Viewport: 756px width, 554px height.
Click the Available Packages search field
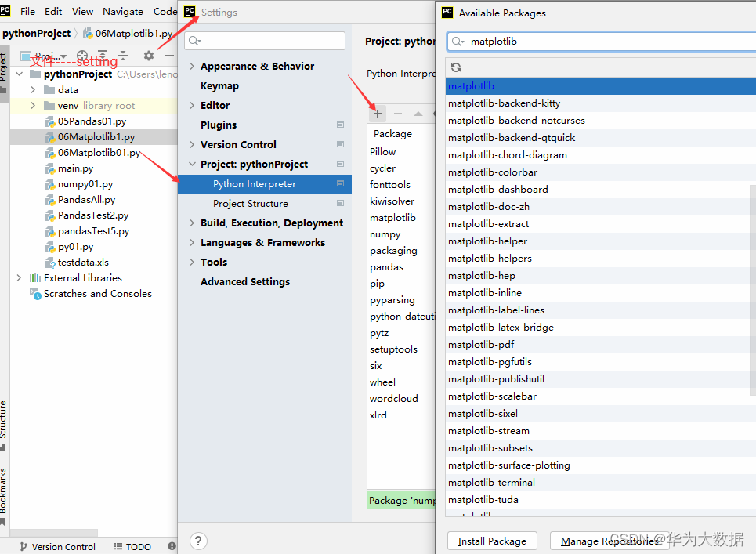(x=601, y=42)
